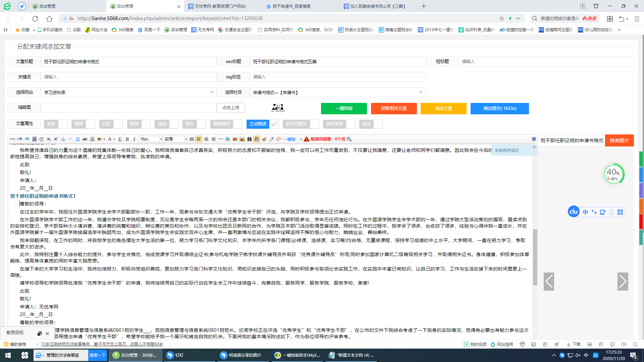This screenshot has width=644, height=362.
Task: Click the sensitive word check magnifier icon
Action: pos(349,139)
